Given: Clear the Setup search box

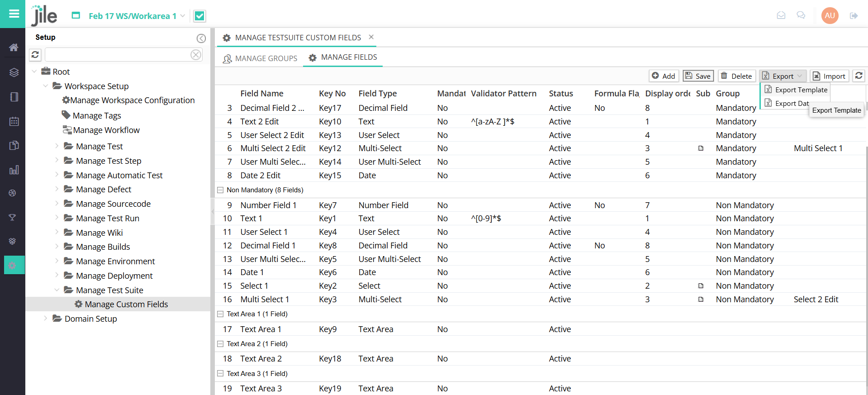Looking at the screenshot, I should tap(195, 55).
